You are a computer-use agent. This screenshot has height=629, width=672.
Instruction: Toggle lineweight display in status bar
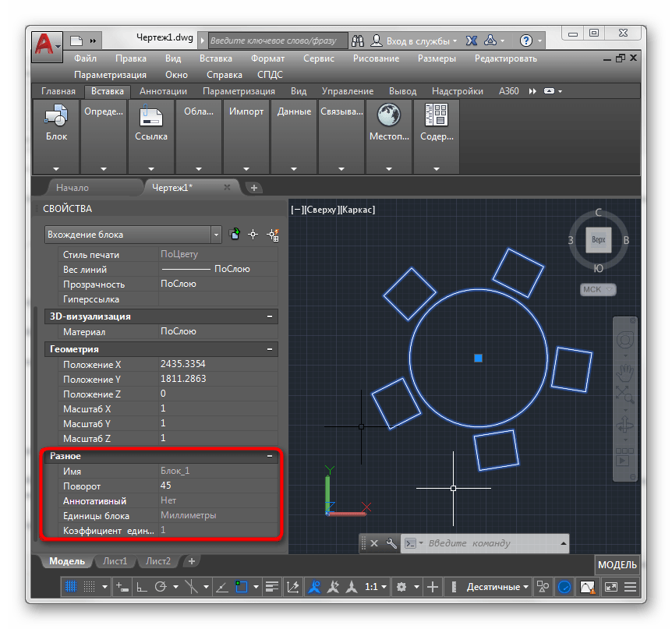coord(272,587)
